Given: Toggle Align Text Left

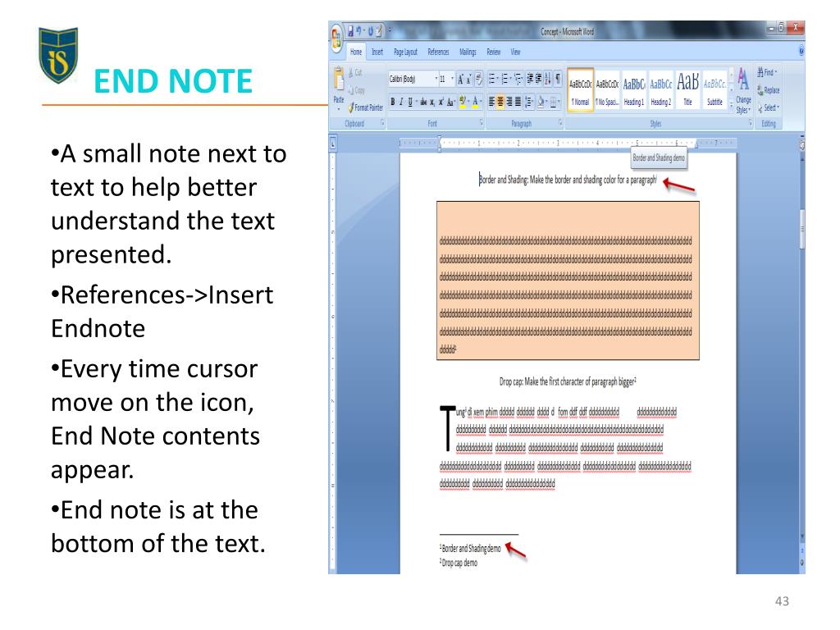Looking at the screenshot, I should (491, 101).
